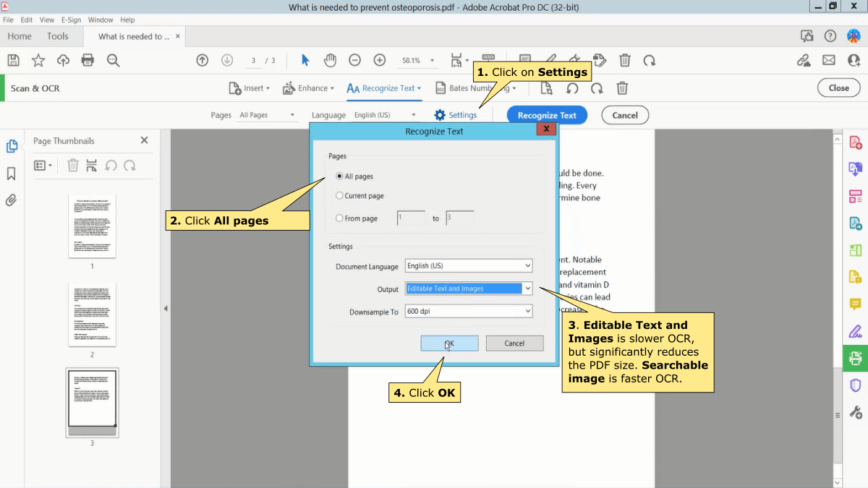Open the Downsample To dropdown

pos(468,311)
